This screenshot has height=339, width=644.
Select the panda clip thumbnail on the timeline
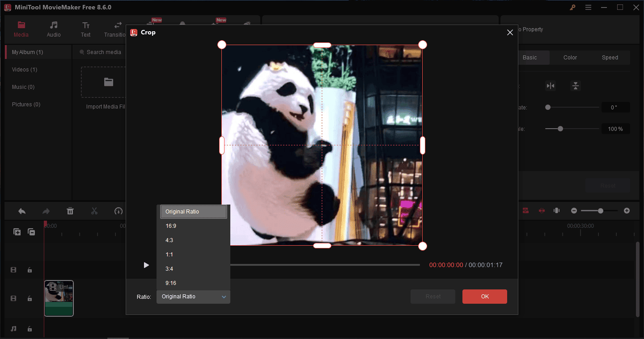click(59, 298)
